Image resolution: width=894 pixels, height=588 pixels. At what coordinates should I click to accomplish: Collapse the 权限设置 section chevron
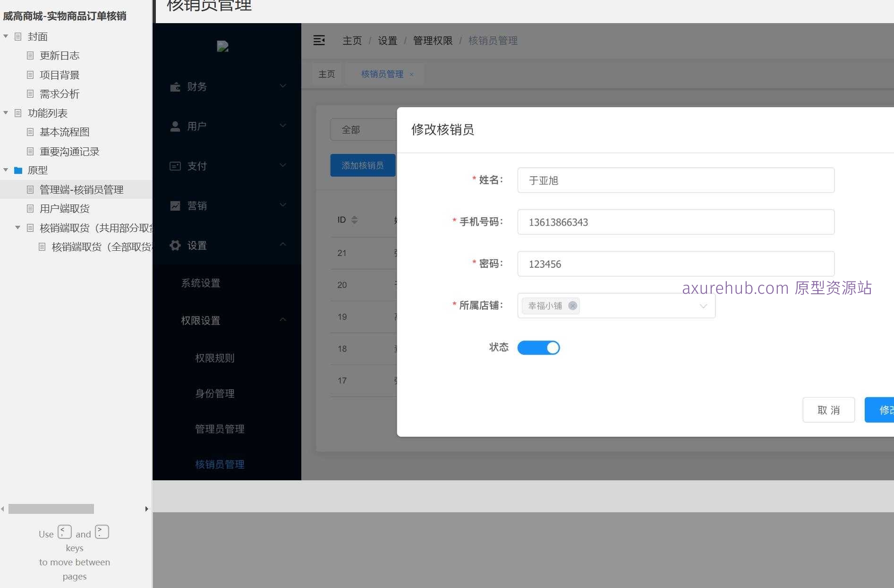[283, 320]
